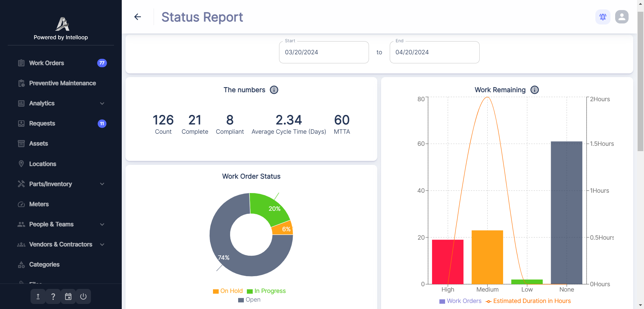The height and width of the screenshot is (309, 644).
Task: Select the Locations pin icon
Action: coord(21,164)
